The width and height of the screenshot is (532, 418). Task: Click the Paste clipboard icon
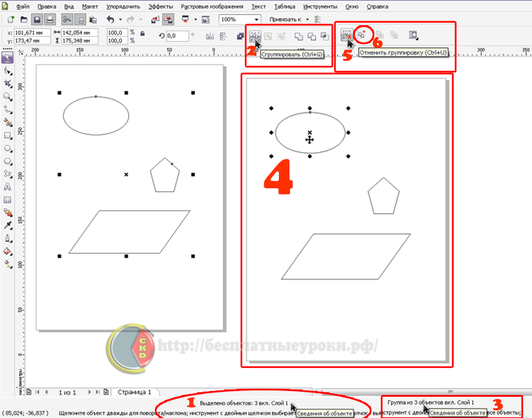click(x=92, y=20)
